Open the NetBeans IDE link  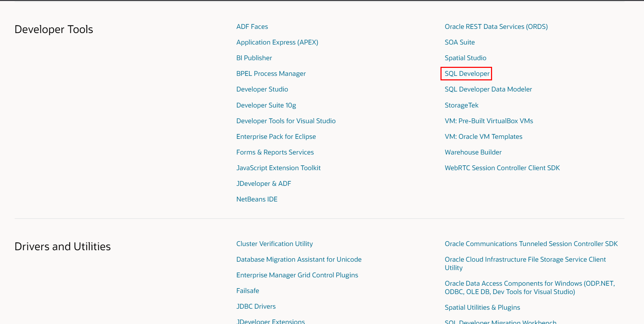point(257,199)
